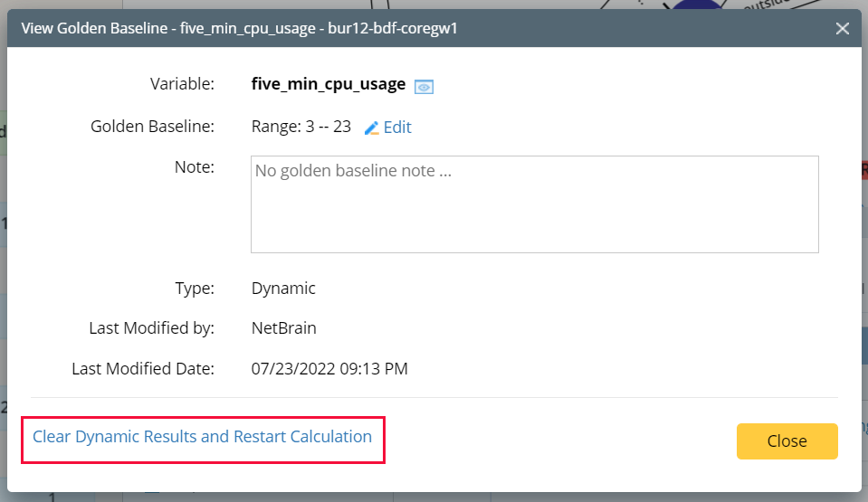Select the five_min_cpu_usage variable name
The image size is (868, 502).
(x=329, y=84)
